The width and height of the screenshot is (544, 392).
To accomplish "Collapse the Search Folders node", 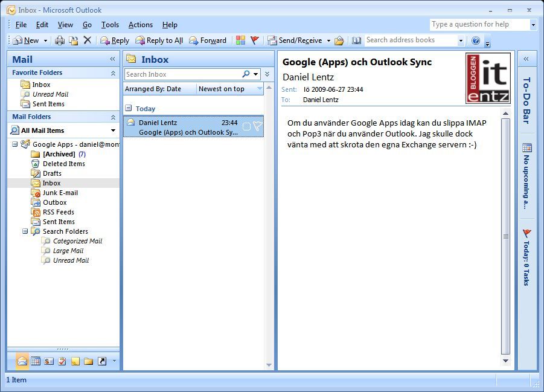I will (25, 231).
